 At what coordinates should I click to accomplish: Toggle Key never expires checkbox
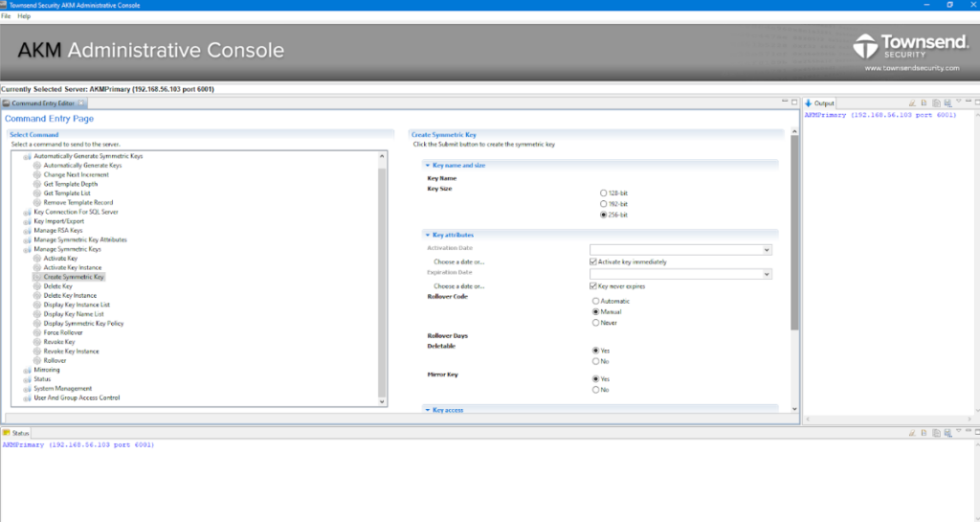593,286
